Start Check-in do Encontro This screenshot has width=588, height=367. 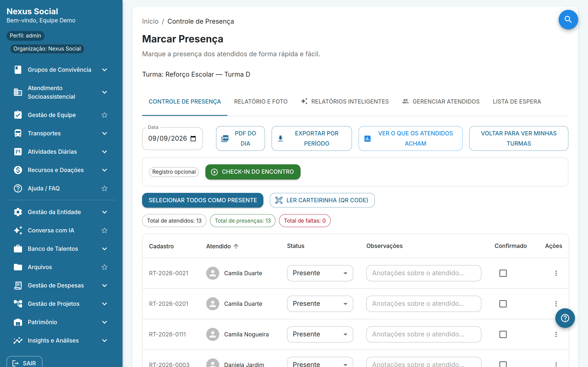pos(253,172)
